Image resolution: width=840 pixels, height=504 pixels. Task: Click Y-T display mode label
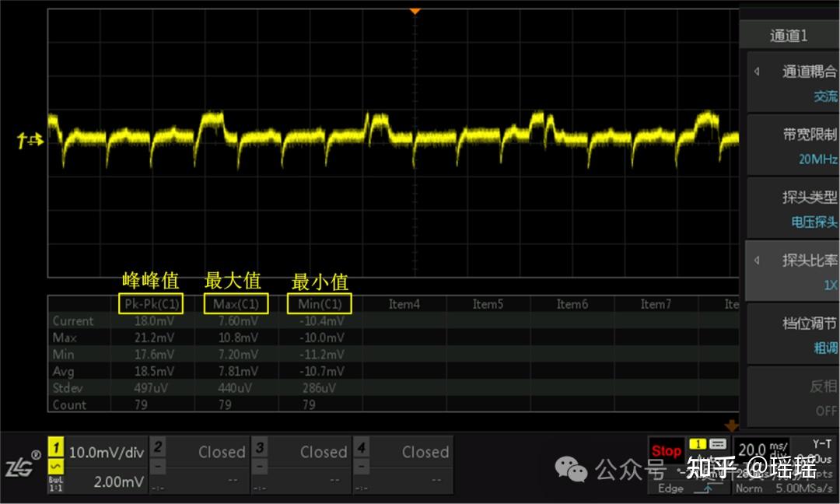point(822,443)
